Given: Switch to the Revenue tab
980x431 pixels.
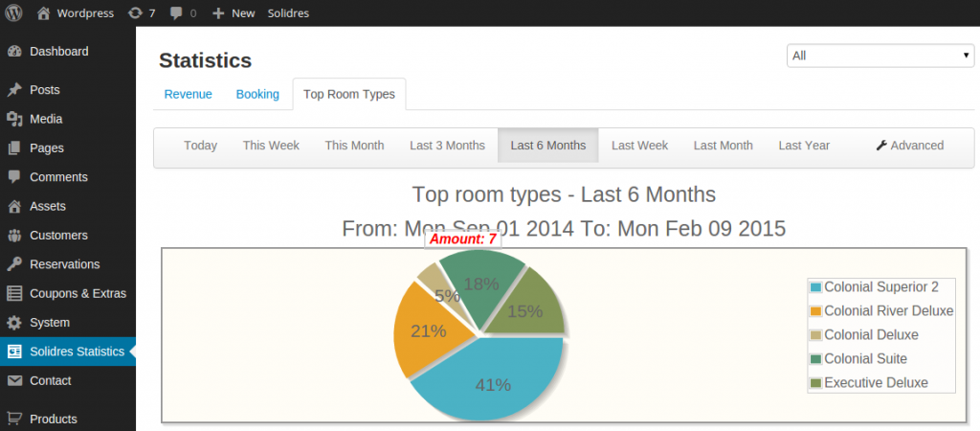Looking at the screenshot, I should point(189,95).
